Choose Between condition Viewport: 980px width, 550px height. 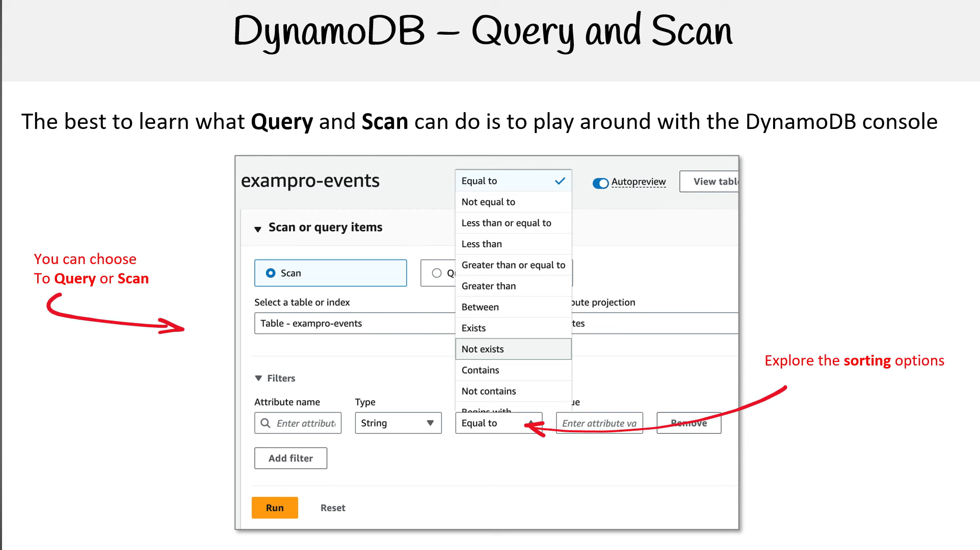pos(513,307)
